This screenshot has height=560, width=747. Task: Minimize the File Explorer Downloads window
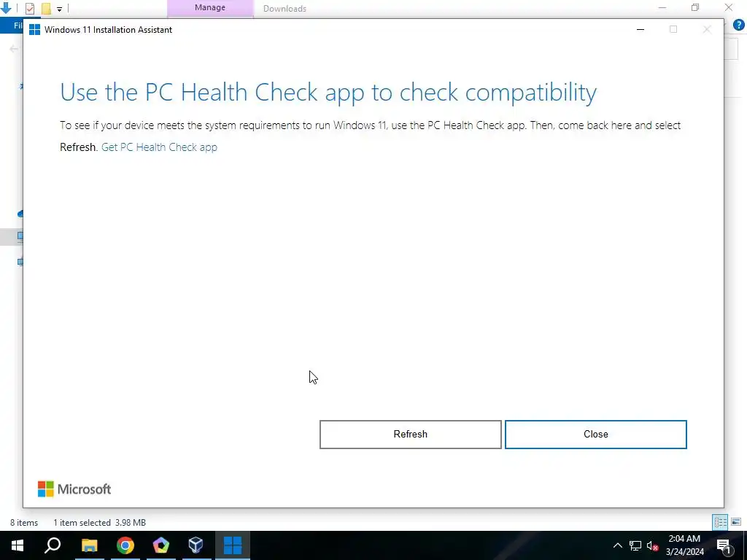tap(662, 7)
